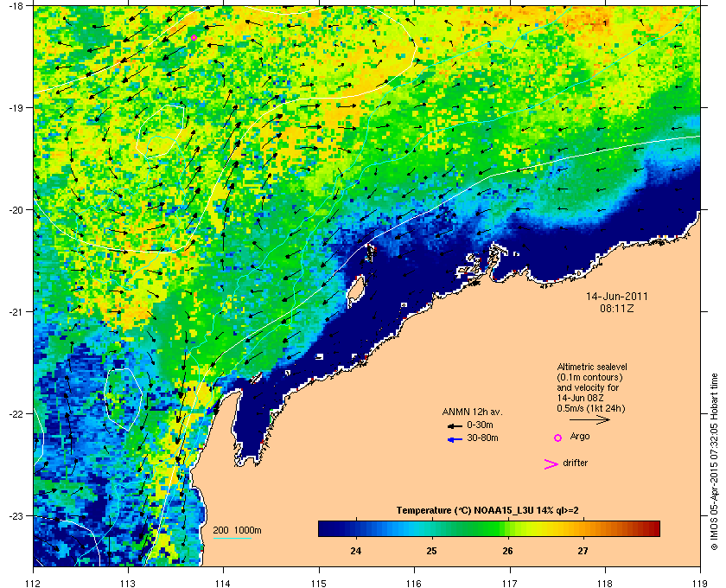Click the 0.5m/s velocity scale arrow
Viewport: 726px width, 588px height.
589,419
